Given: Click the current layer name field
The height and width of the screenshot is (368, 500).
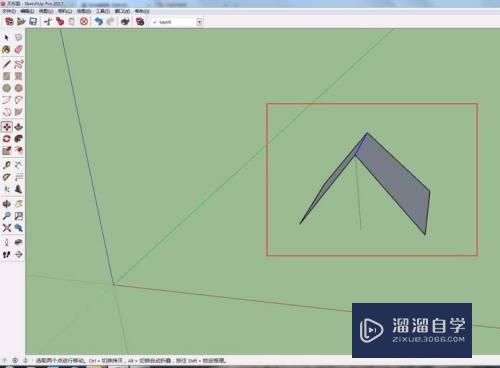Looking at the screenshot, I should [x=177, y=22].
